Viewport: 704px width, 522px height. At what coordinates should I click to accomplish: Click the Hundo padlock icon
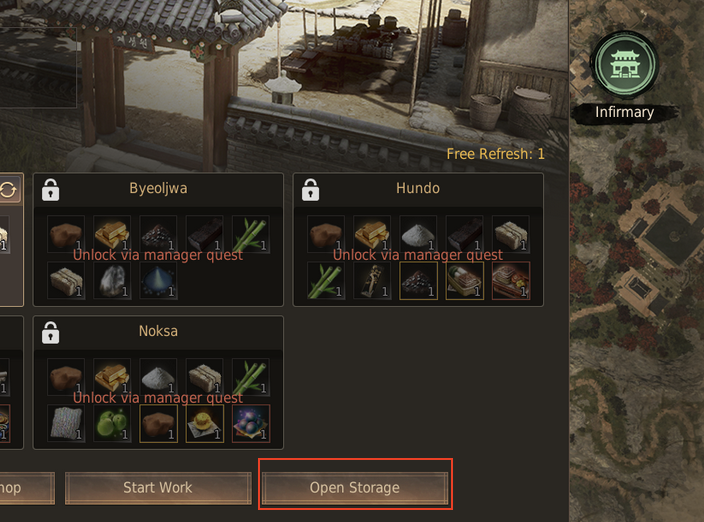coord(310,189)
